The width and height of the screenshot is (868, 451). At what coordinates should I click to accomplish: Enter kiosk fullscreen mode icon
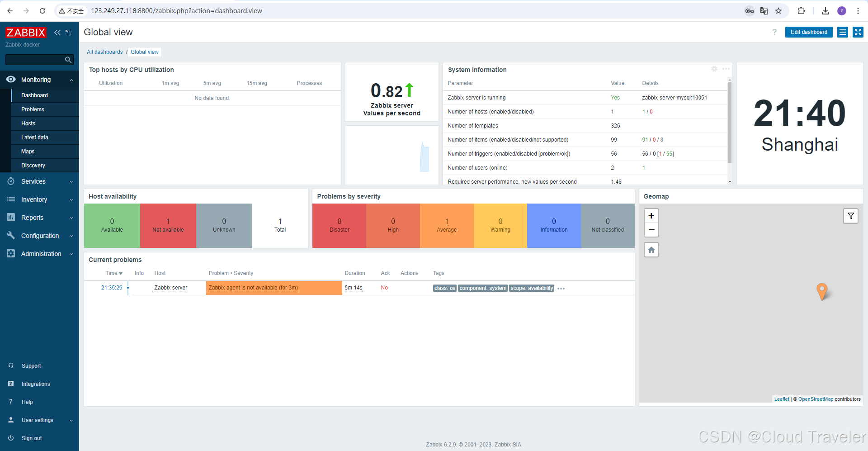[858, 32]
